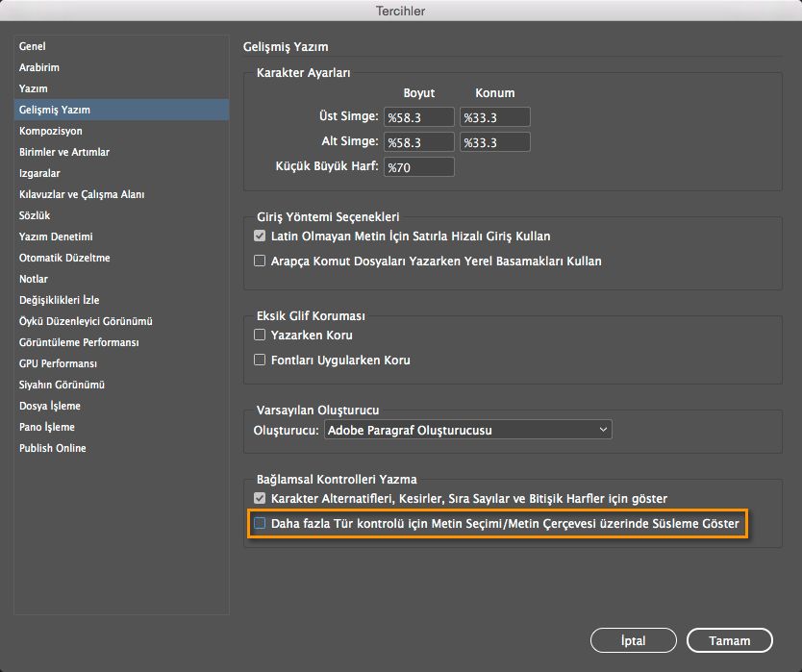Uncheck Latin Olmayan Metin satırla hizalı giriş
Image resolution: width=802 pixels, height=672 pixels.
pos(260,236)
